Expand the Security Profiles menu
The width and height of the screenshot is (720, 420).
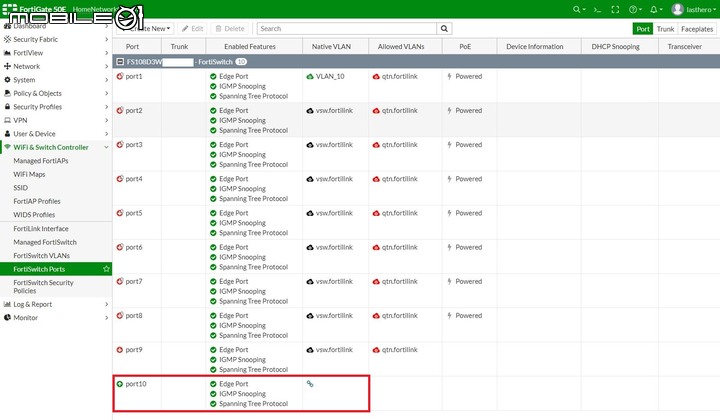(107, 106)
